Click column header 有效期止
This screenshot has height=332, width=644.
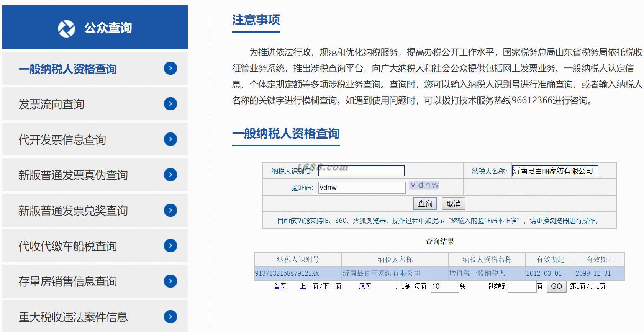[x=600, y=260]
